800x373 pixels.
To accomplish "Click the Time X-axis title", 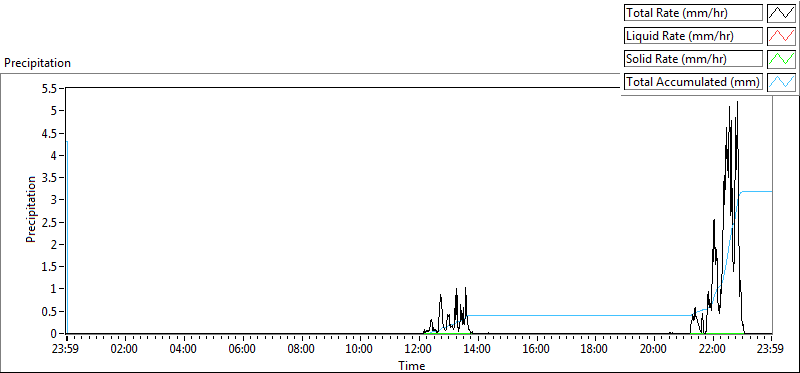I will click(x=411, y=365).
